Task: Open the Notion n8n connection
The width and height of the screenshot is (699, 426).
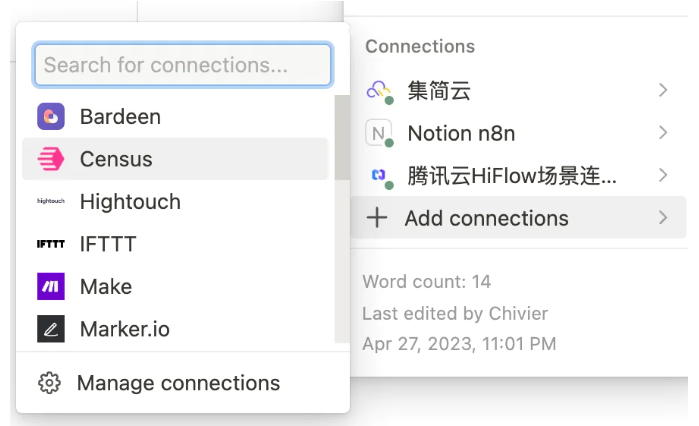Action: tap(518, 133)
